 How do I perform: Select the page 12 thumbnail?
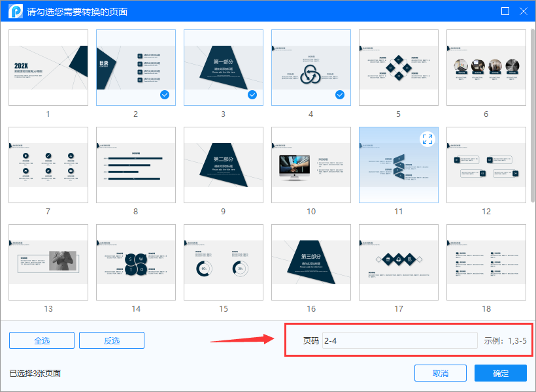tap(486, 165)
